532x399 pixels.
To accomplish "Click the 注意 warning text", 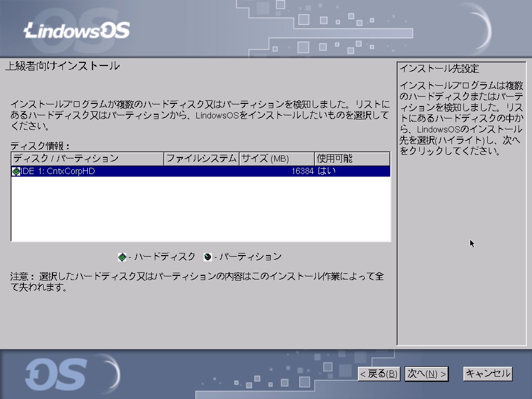I will click(197, 282).
